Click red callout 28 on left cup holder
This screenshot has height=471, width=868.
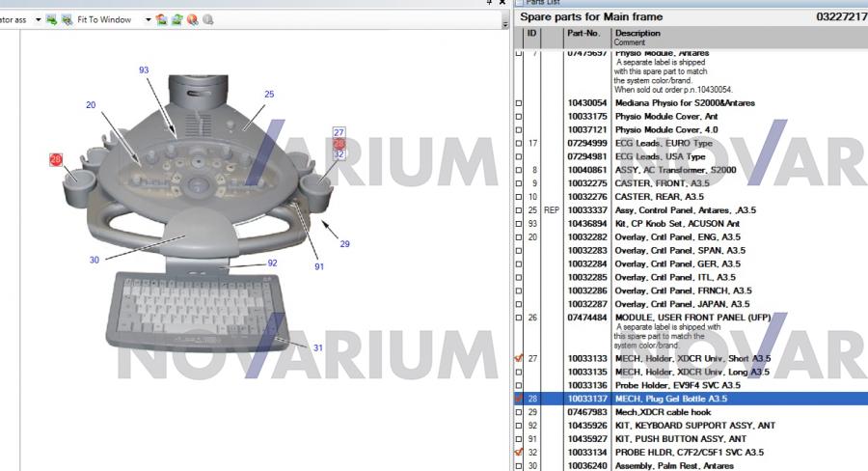(56, 159)
